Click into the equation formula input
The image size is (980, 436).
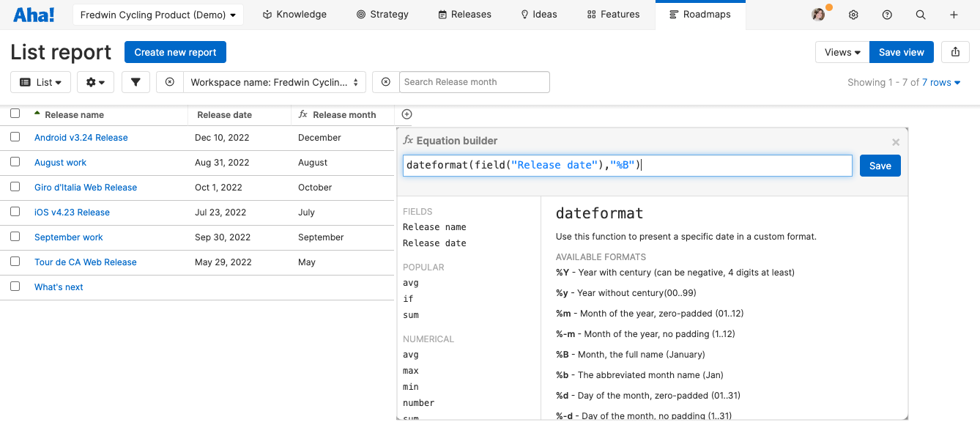[x=628, y=166]
